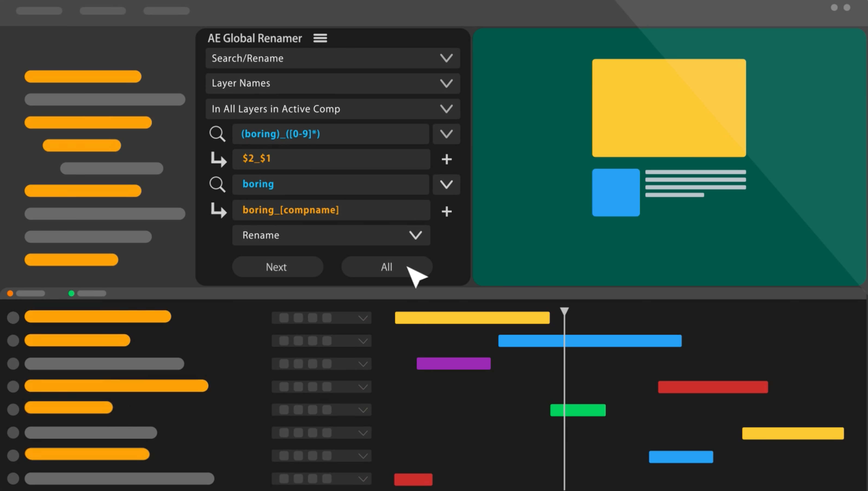
Task: Toggle visibility circle of the purple bar layer
Action: pos(13,364)
